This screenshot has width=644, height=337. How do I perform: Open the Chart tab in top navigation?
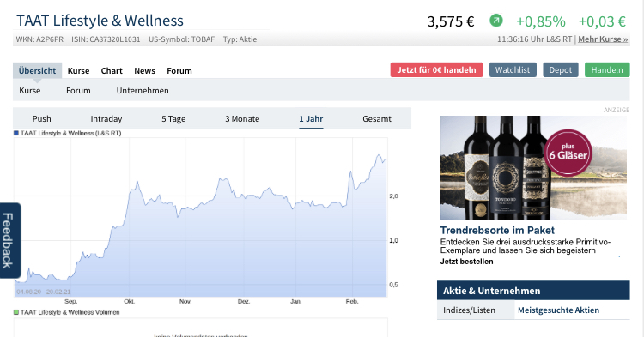(x=112, y=71)
